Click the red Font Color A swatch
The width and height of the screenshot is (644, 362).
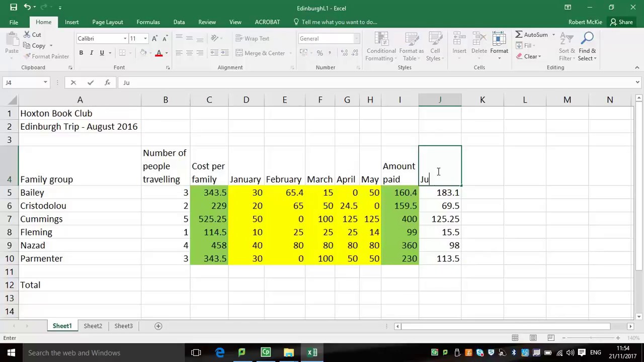[x=159, y=53]
